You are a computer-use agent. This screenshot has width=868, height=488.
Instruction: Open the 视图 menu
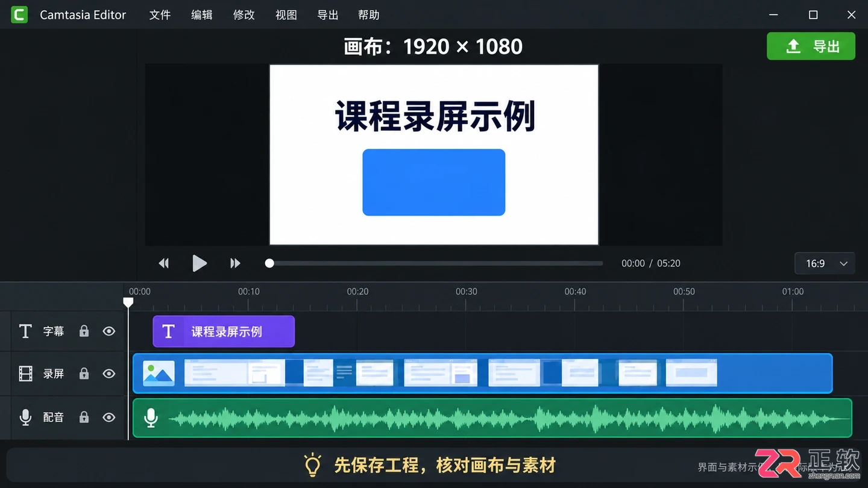[286, 15]
